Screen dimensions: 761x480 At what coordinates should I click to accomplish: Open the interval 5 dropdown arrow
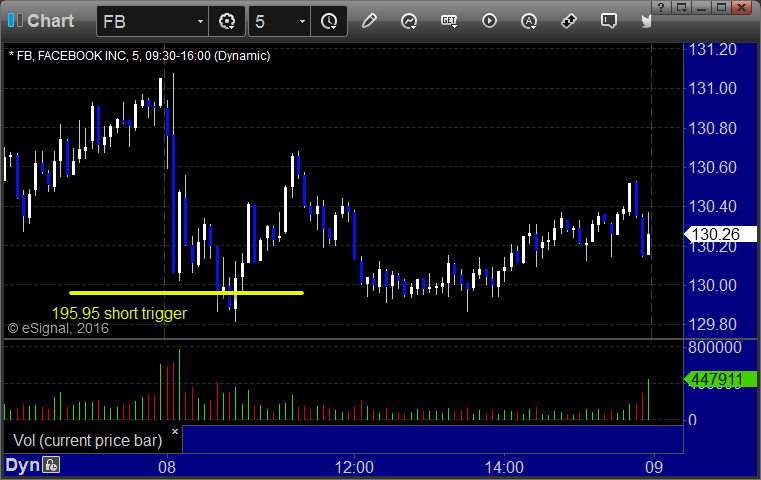point(302,21)
